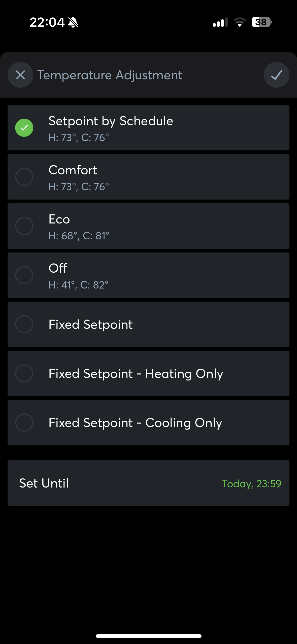Tap the 'Today, 23:59' value
The image size is (297, 644).
click(x=251, y=484)
